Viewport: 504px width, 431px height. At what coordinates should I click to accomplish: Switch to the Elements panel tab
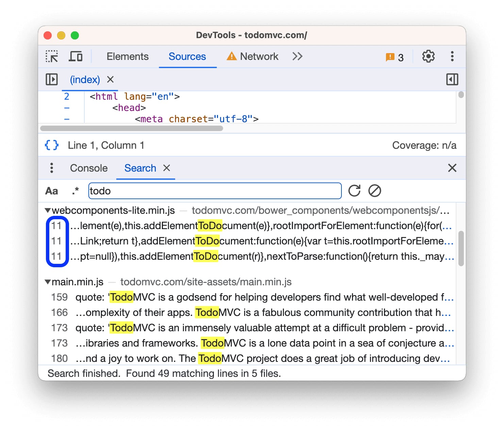[128, 57]
